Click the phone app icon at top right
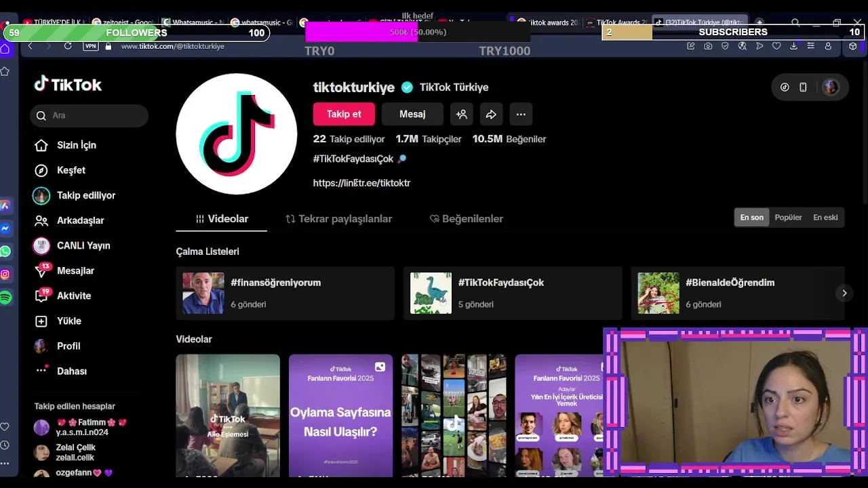Screen dimensions: 868x488 803,87
